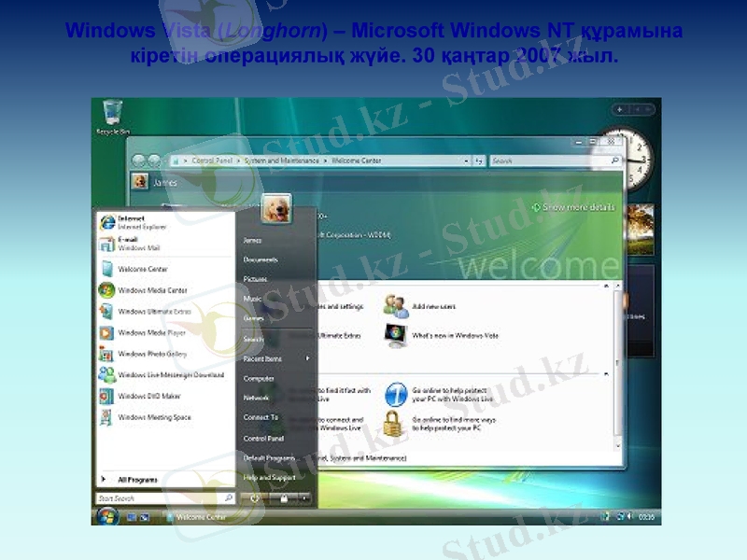The height and width of the screenshot is (560, 747).
Task: Start Windows Media Player
Action: point(149,332)
